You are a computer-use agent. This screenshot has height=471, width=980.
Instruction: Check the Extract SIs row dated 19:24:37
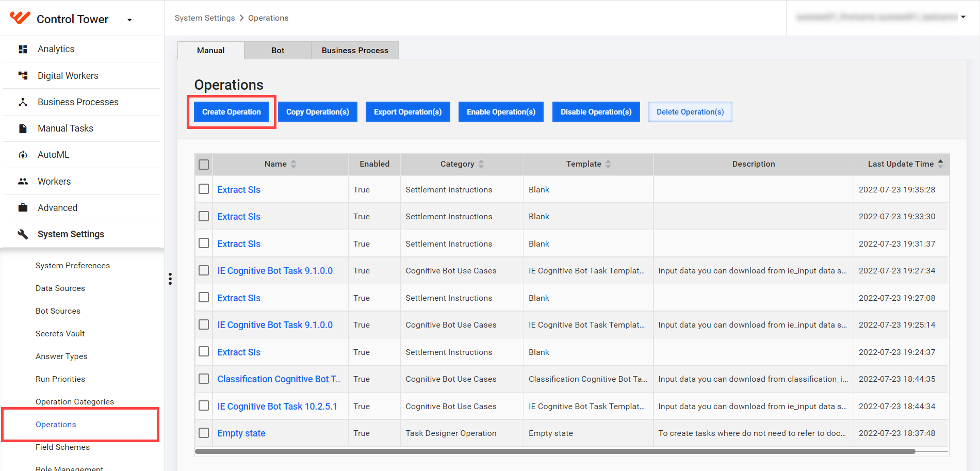tap(204, 351)
